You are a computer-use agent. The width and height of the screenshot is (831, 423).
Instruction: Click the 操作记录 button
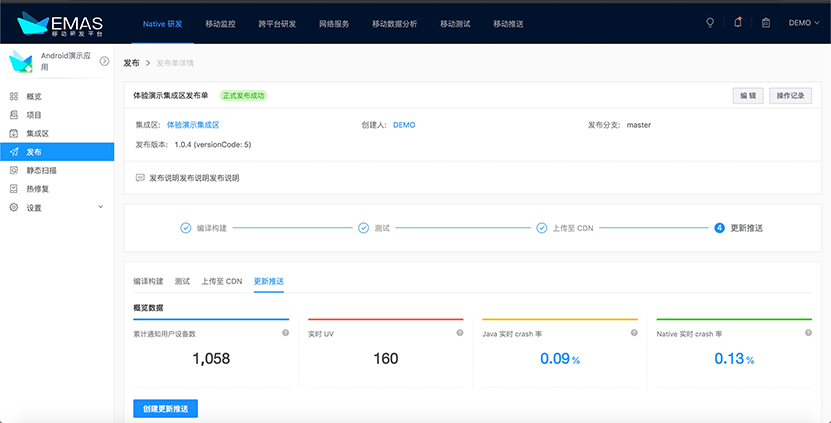[790, 96]
